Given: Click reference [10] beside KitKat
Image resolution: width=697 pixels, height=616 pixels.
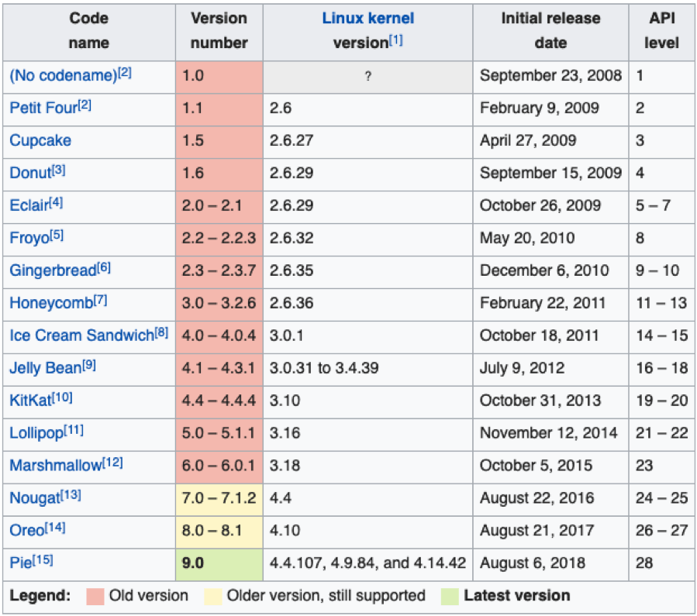Looking at the screenshot, I should (62, 397).
